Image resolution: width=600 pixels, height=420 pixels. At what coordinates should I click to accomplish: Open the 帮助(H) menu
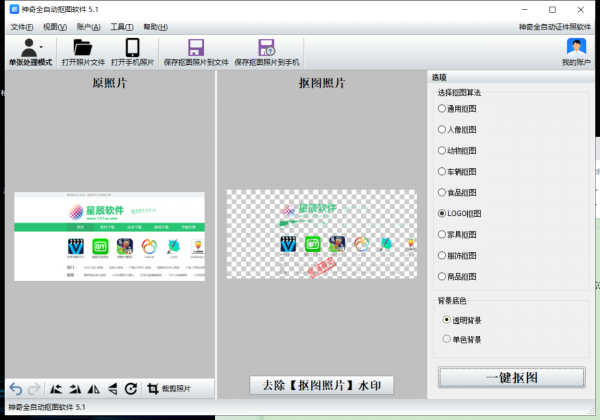coord(155,27)
